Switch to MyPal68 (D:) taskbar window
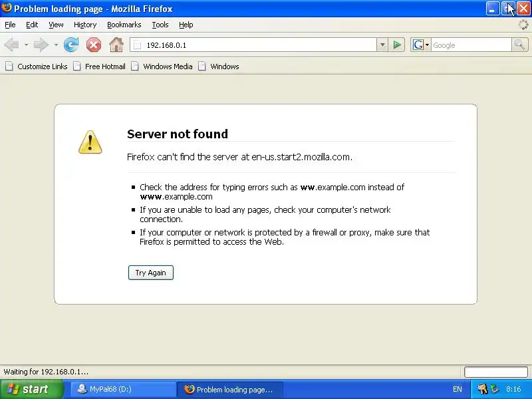The width and height of the screenshot is (532, 399). [124, 389]
